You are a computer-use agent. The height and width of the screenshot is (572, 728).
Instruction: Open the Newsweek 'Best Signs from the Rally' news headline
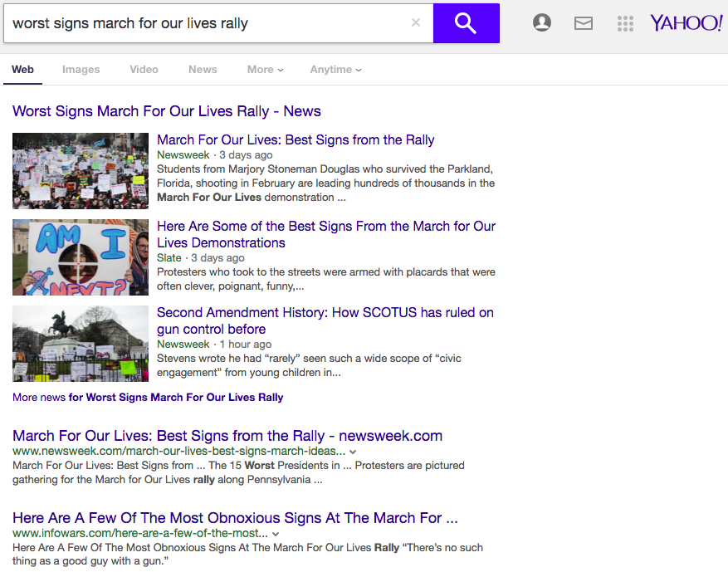pyautogui.click(x=296, y=139)
